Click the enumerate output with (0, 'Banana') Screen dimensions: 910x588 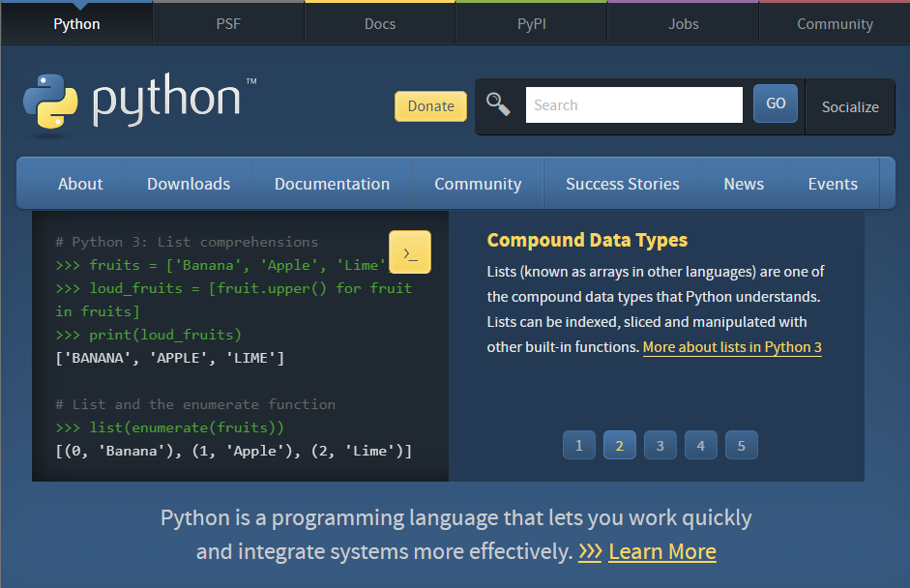234,451
